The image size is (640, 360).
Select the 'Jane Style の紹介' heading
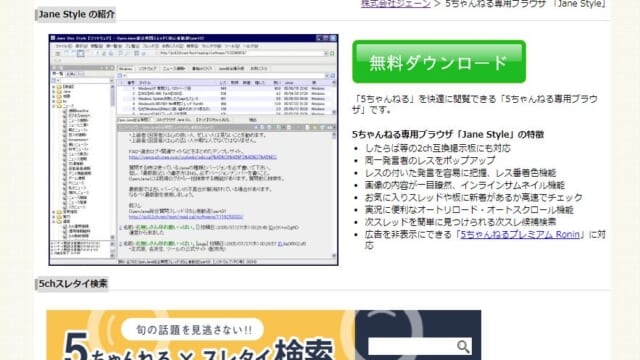pyautogui.click(x=76, y=14)
